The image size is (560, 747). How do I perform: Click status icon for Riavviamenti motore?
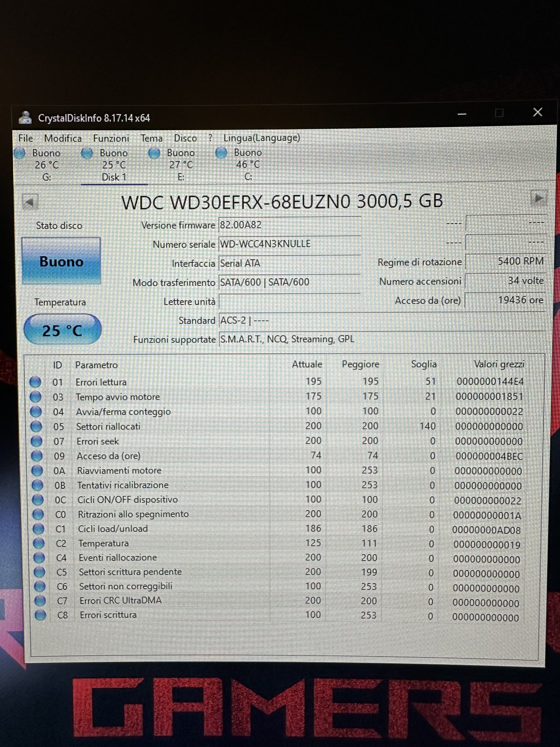pyautogui.click(x=37, y=470)
